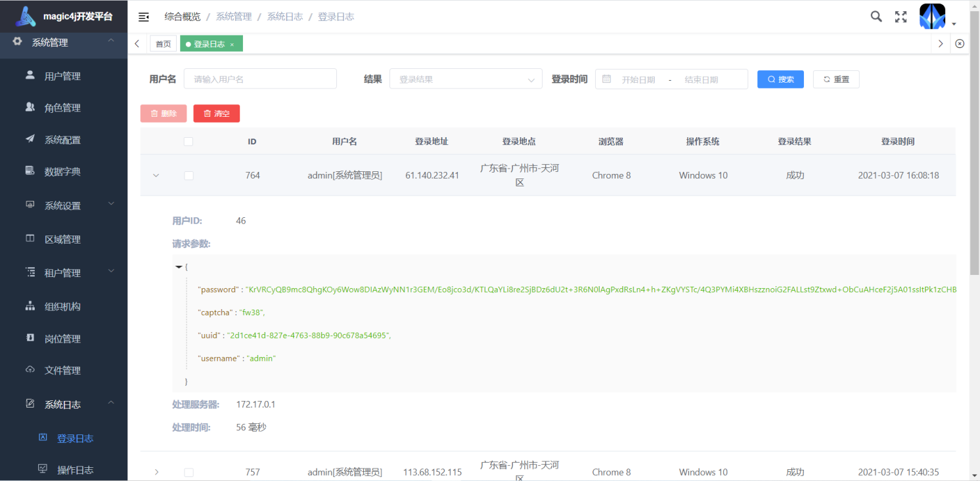This screenshot has width=980, height=481.
Task: Toggle fullscreen mode icon
Action: pyautogui.click(x=901, y=17)
